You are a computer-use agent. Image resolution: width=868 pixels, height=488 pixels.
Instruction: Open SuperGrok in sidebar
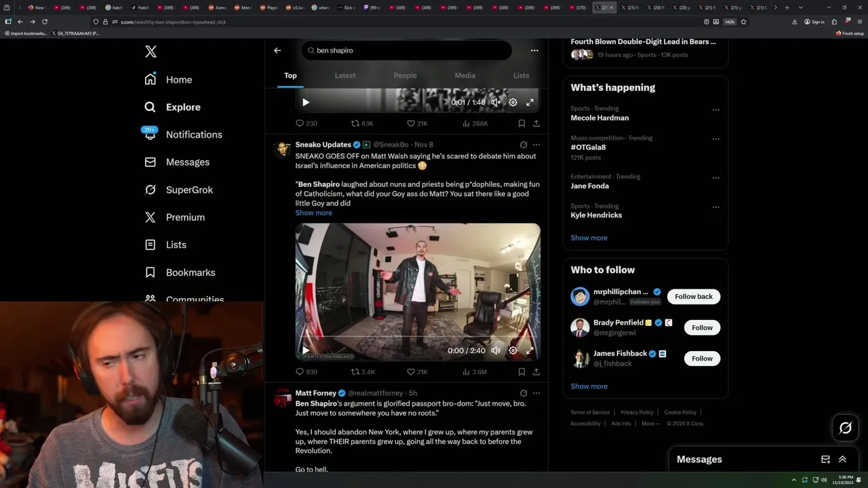click(178, 190)
